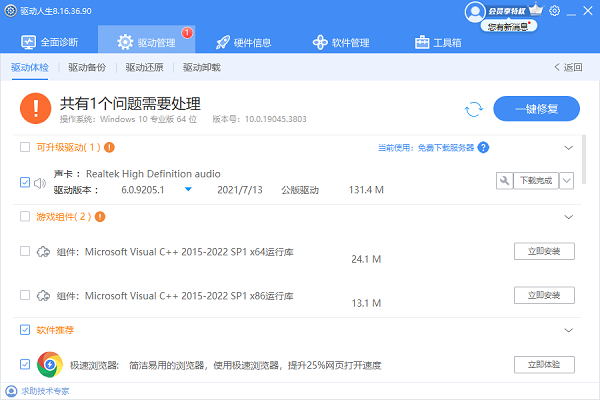Select the 驱动还原 sub-tab
600x400 pixels.
(144, 67)
